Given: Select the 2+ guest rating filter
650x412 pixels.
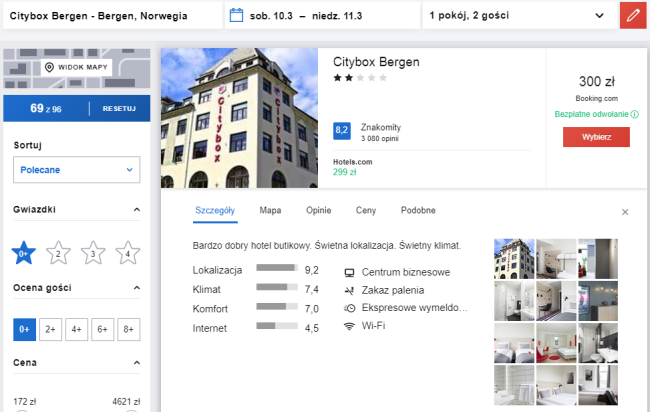Looking at the screenshot, I should pos(51,330).
